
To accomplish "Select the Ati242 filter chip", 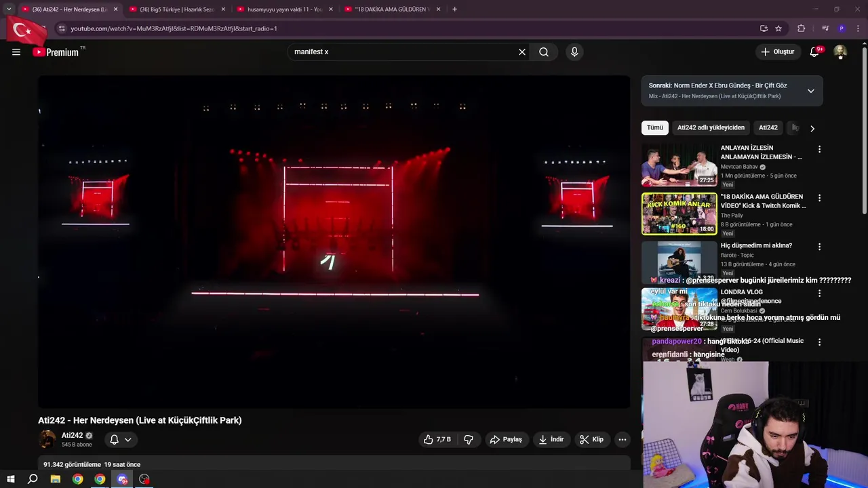I will tap(768, 127).
